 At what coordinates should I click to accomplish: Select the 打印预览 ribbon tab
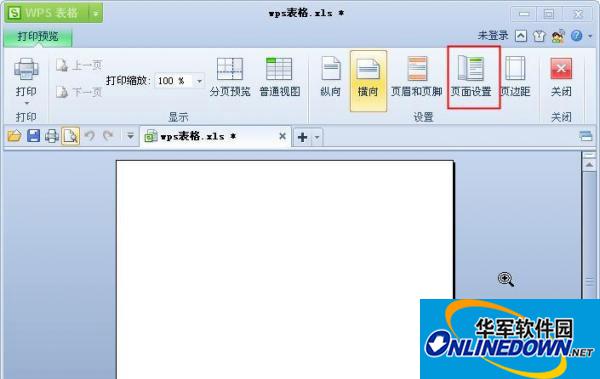(x=38, y=37)
